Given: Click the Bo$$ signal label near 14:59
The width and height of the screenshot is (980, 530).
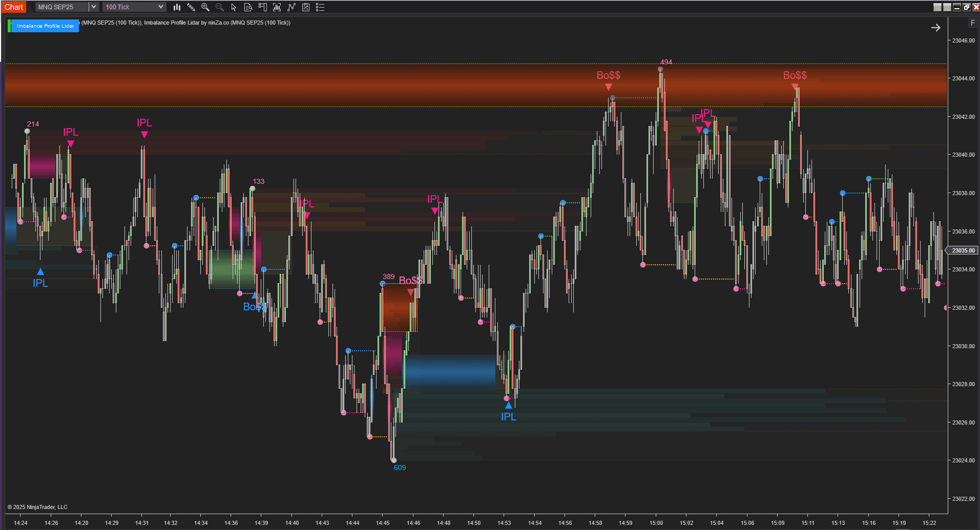Looking at the screenshot, I should (x=608, y=75).
